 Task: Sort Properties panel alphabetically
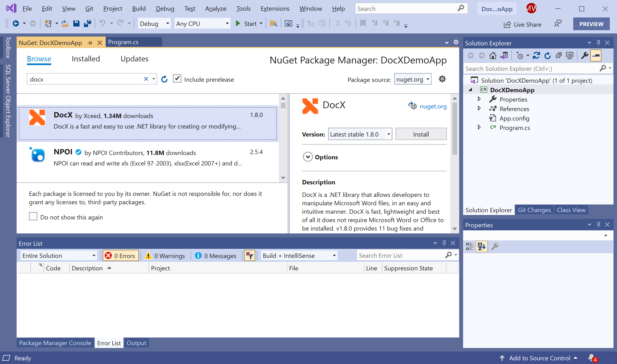[x=481, y=246]
